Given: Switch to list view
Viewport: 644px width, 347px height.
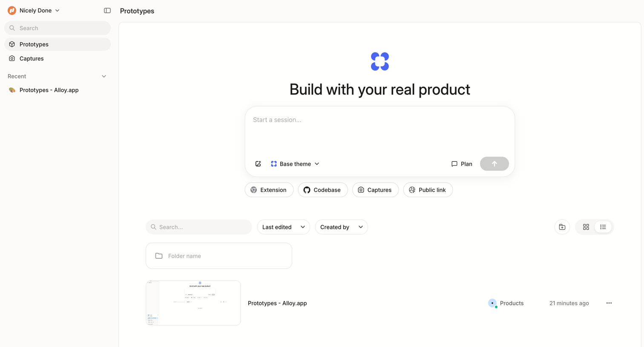Looking at the screenshot, I should pyautogui.click(x=603, y=227).
